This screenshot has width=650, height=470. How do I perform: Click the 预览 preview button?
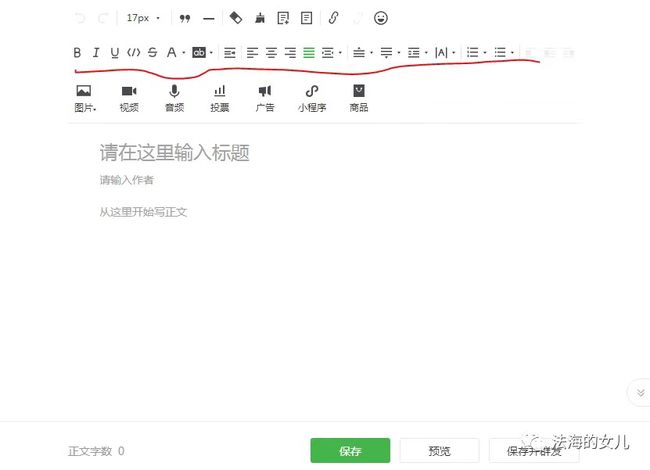click(x=439, y=451)
